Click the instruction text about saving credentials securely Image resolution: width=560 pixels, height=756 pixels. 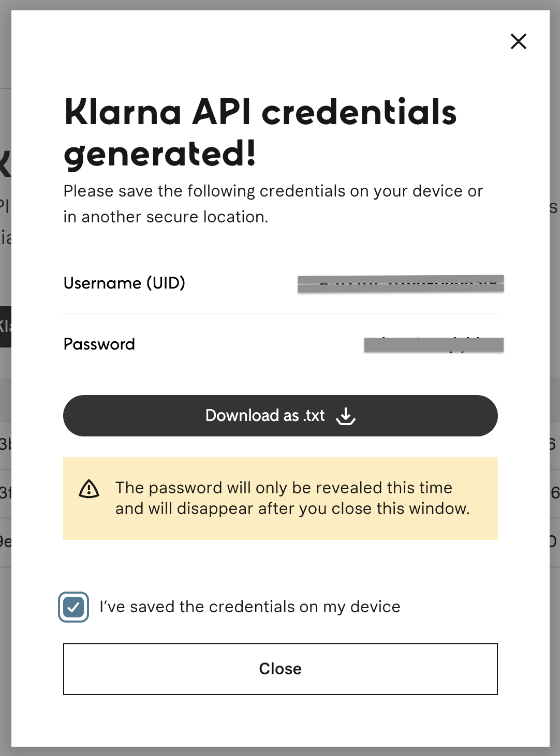click(273, 204)
